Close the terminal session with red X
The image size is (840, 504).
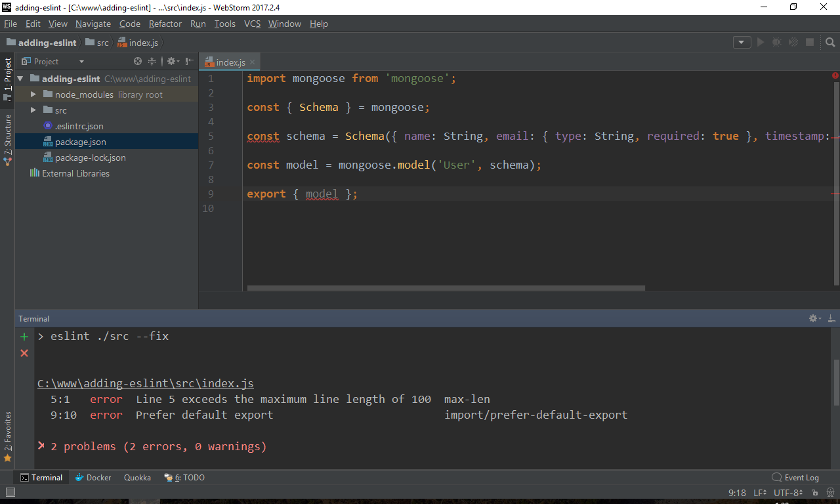point(24,352)
